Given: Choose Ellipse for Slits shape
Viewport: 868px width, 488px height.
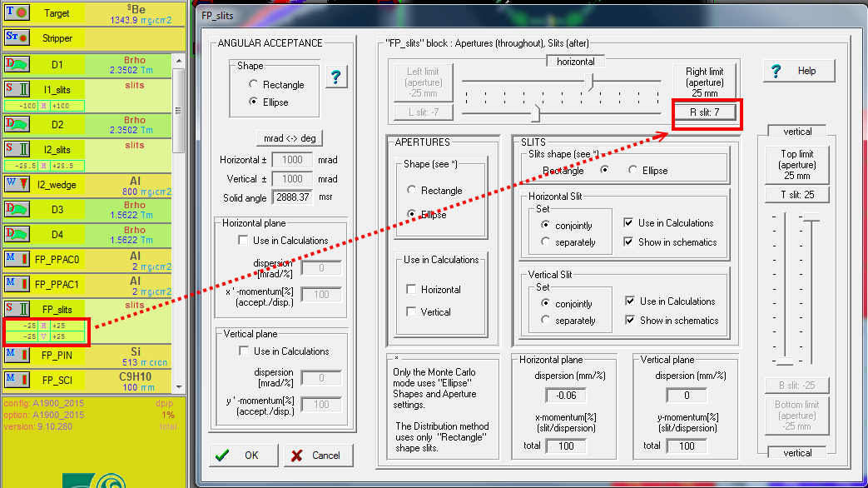Looking at the screenshot, I should pos(633,171).
